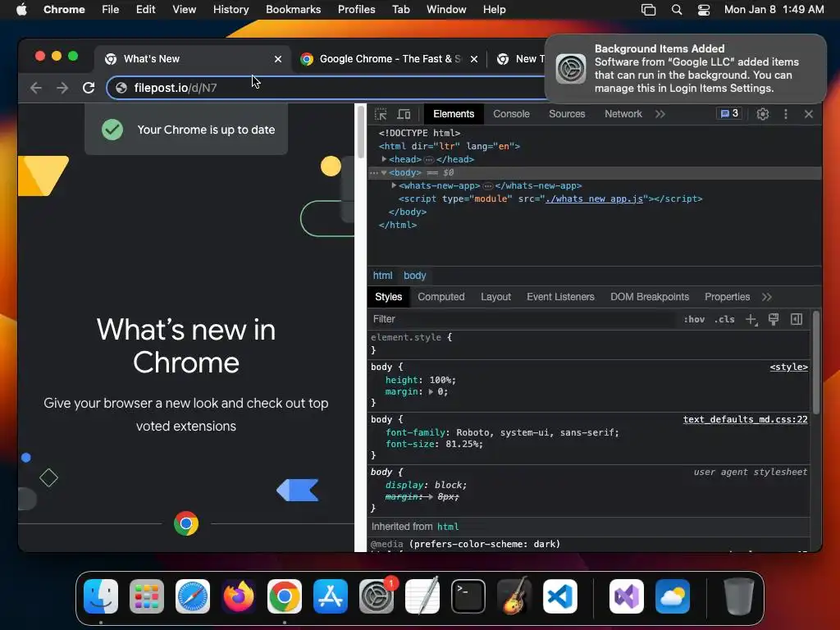Switch to Google Chrome - The Fast tab

(x=389, y=59)
